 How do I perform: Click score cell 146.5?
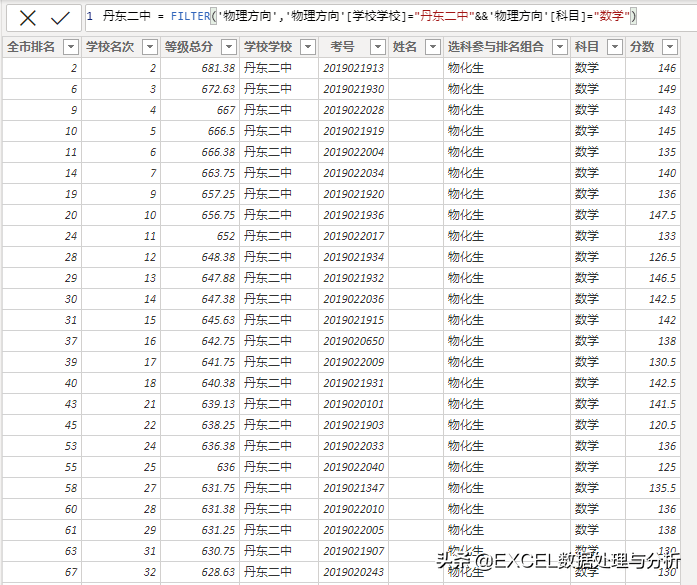(x=653, y=278)
